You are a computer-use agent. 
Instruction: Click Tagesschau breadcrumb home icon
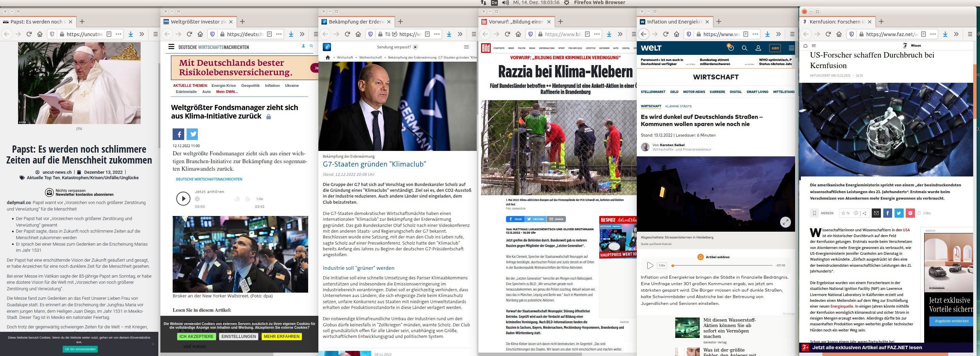point(328,58)
